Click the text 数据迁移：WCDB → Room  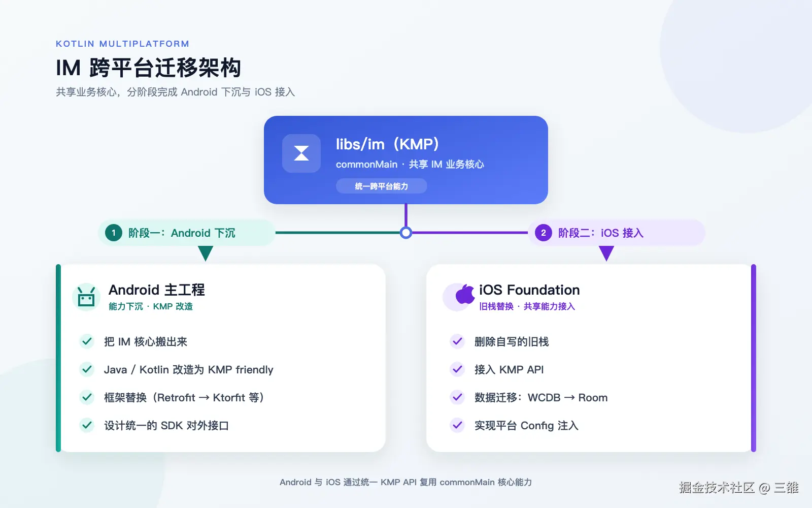tap(541, 397)
